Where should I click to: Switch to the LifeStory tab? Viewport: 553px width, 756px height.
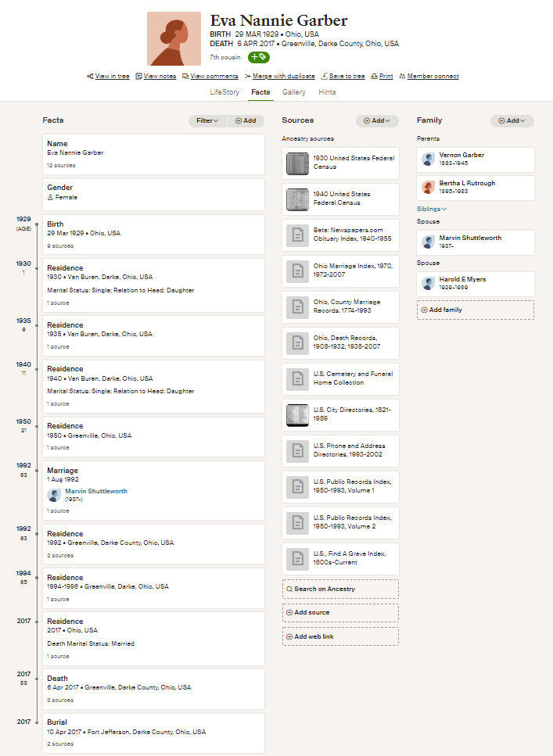pos(225,92)
